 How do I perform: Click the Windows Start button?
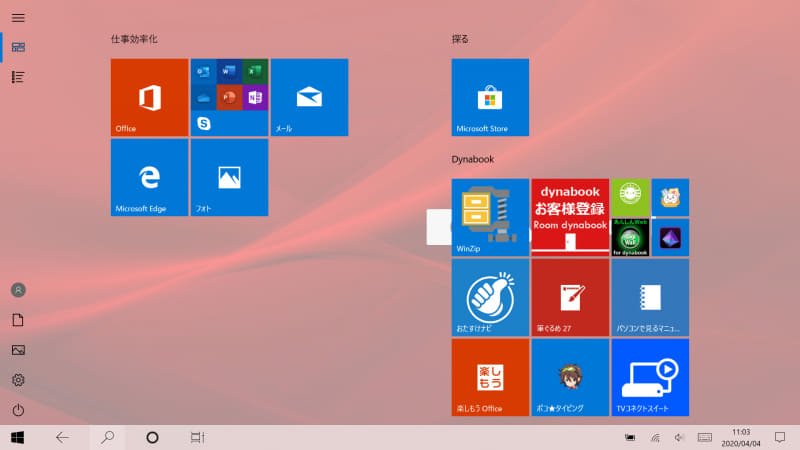(17, 438)
